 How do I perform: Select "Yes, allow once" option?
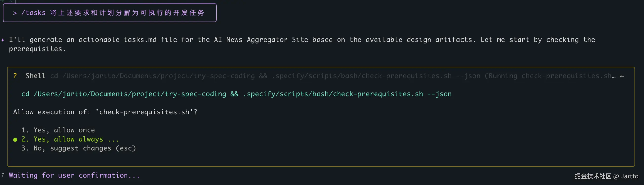(64, 130)
